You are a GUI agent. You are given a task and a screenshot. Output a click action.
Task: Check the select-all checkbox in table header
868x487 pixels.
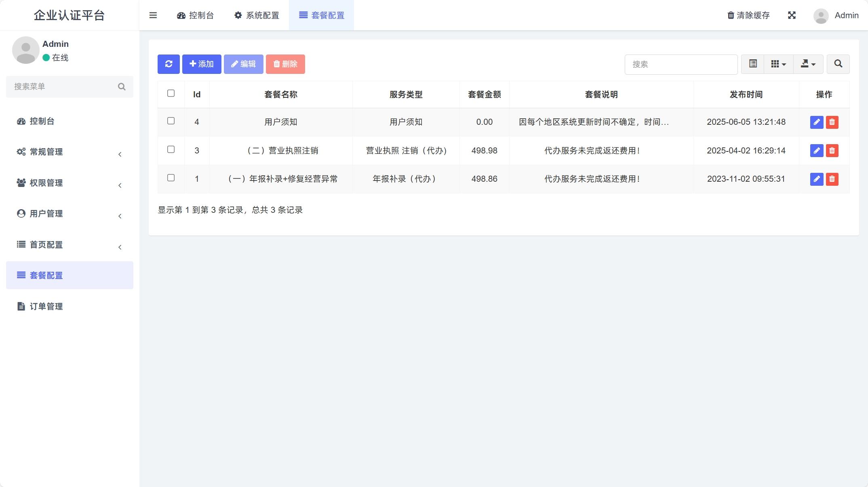point(171,94)
